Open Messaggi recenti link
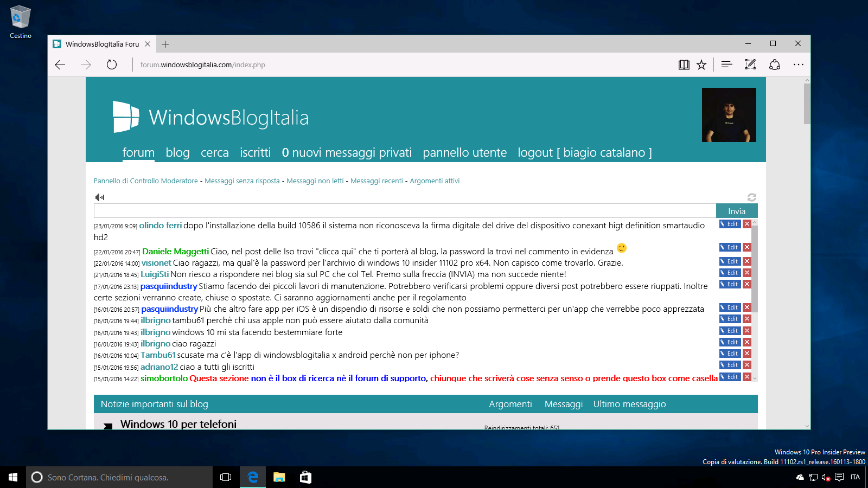868x488 pixels. tap(376, 181)
